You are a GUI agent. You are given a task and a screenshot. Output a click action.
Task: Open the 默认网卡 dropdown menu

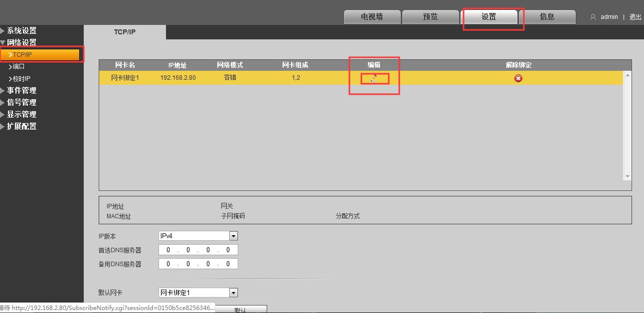(x=232, y=292)
